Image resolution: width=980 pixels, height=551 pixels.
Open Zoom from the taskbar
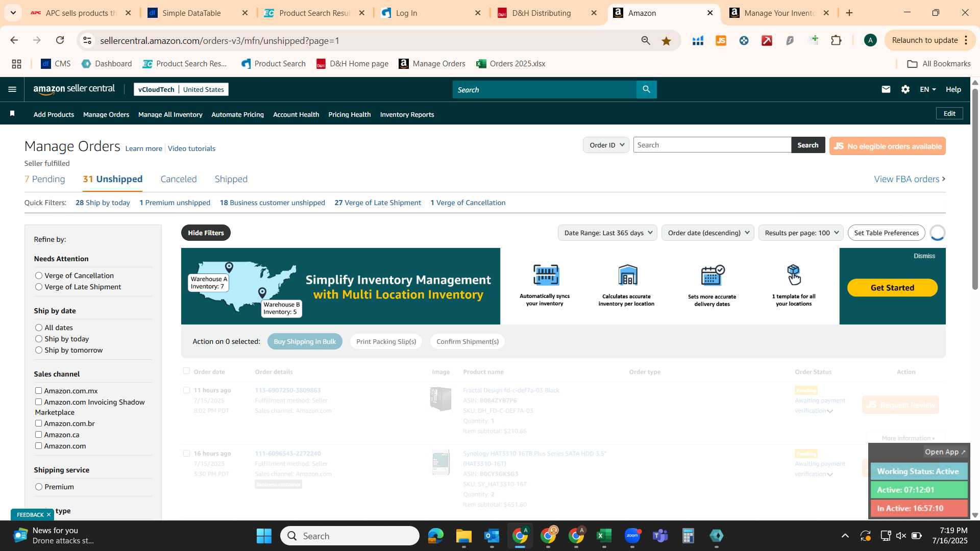[x=632, y=536]
